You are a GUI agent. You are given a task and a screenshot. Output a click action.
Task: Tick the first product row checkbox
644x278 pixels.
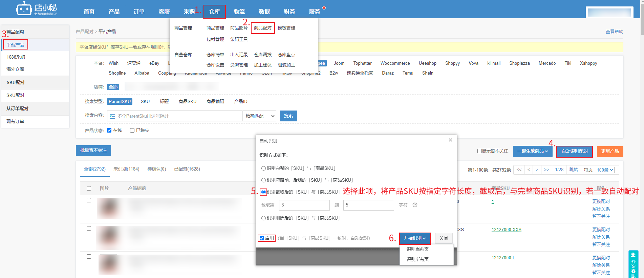coord(89,200)
